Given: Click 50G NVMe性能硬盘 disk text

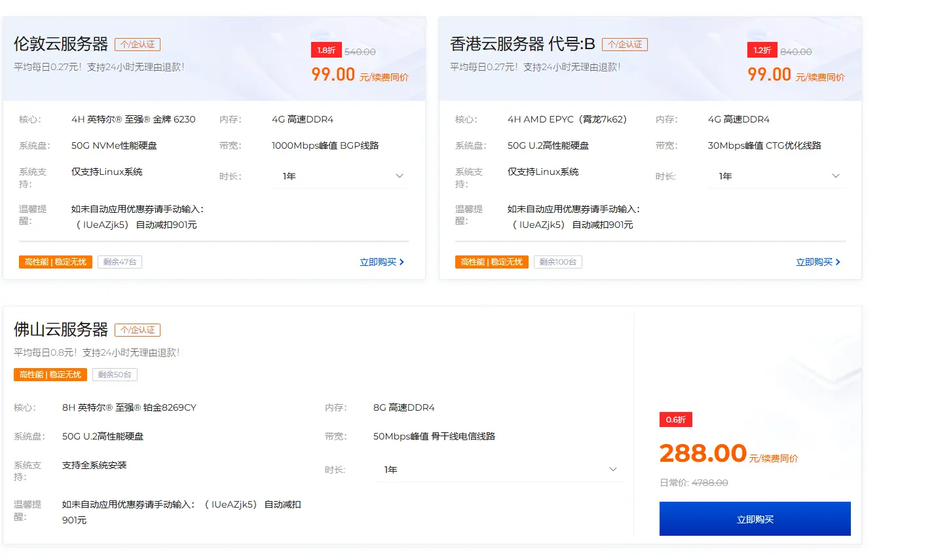Looking at the screenshot, I should (x=114, y=145).
